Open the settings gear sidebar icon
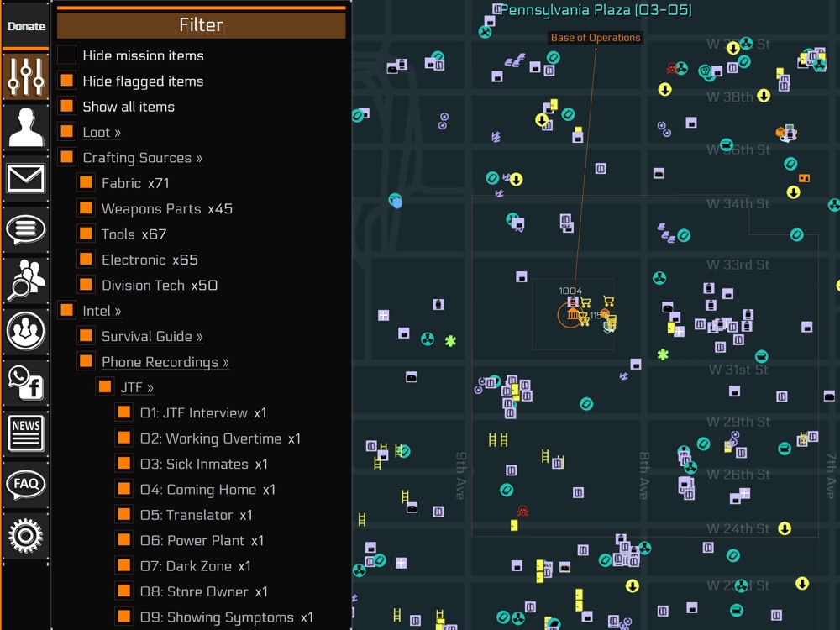Viewport: 840px width, 630px height. click(25, 535)
